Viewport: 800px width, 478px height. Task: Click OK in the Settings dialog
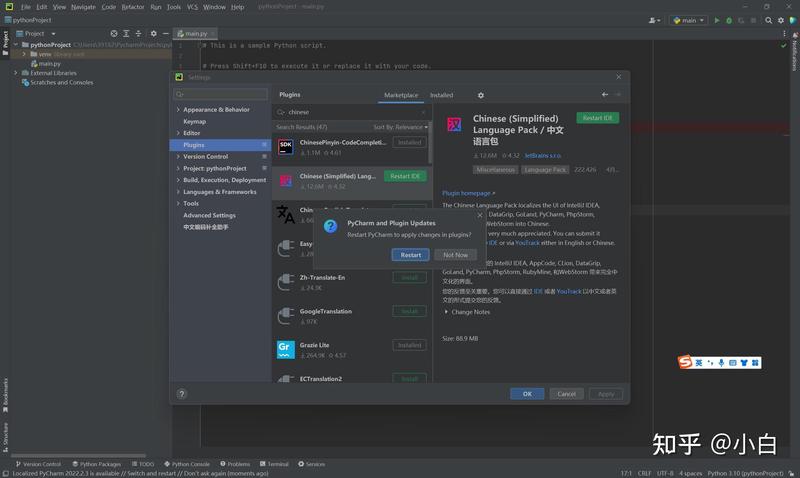tap(527, 394)
